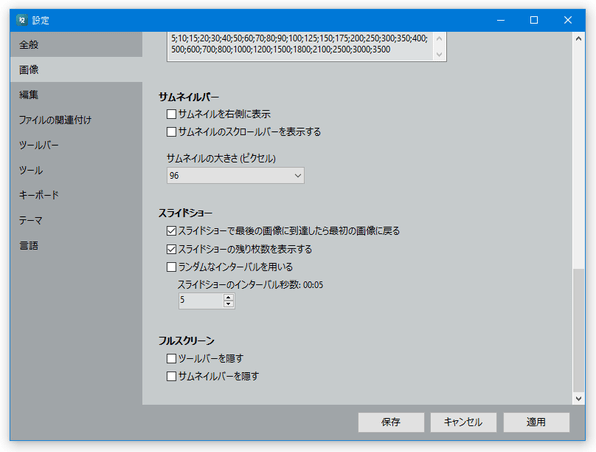Click the 適用 button
This screenshot has width=596, height=452.
click(536, 422)
